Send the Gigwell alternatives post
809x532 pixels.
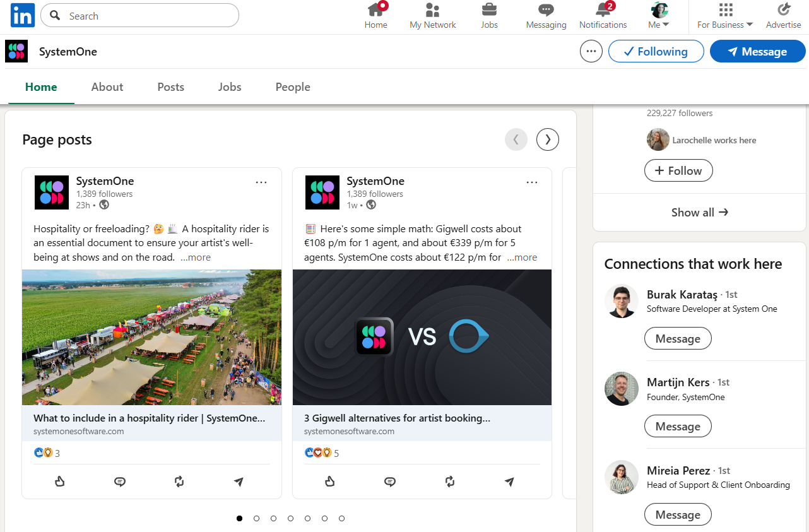click(509, 482)
